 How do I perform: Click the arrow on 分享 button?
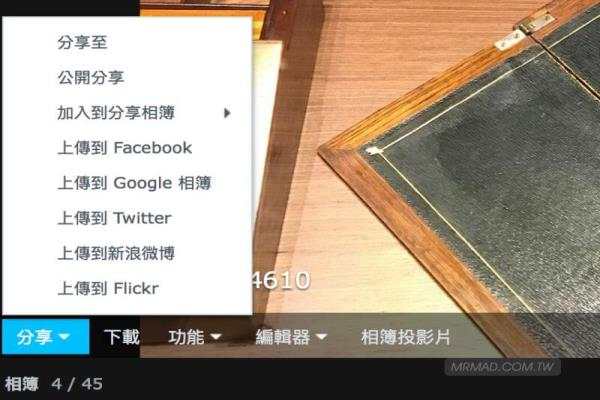click(x=64, y=337)
